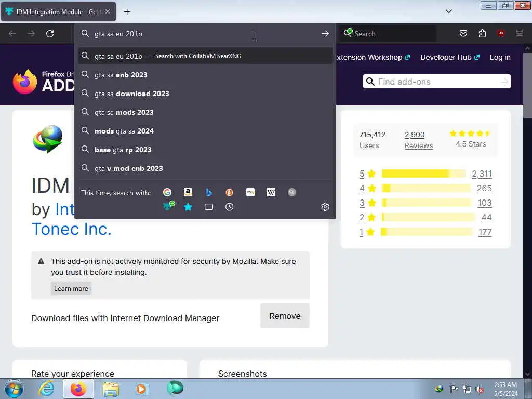
Task: Click the Remove add-on button
Action: click(x=285, y=316)
